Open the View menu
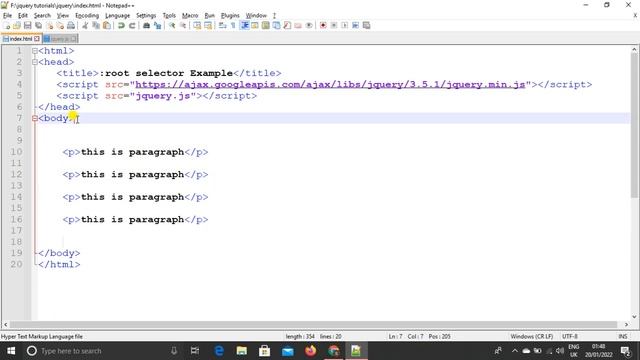Image resolution: width=640 pixels, height=360 pixels. (62, 16)
